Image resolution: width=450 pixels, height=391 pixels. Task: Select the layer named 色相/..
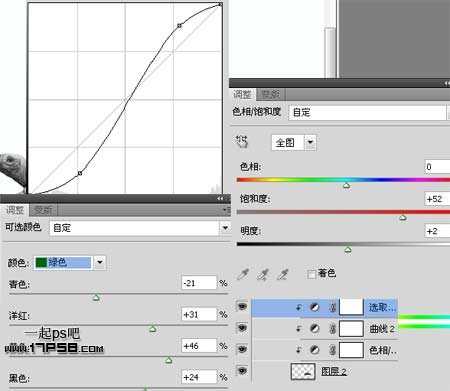(x=383, y=350)
